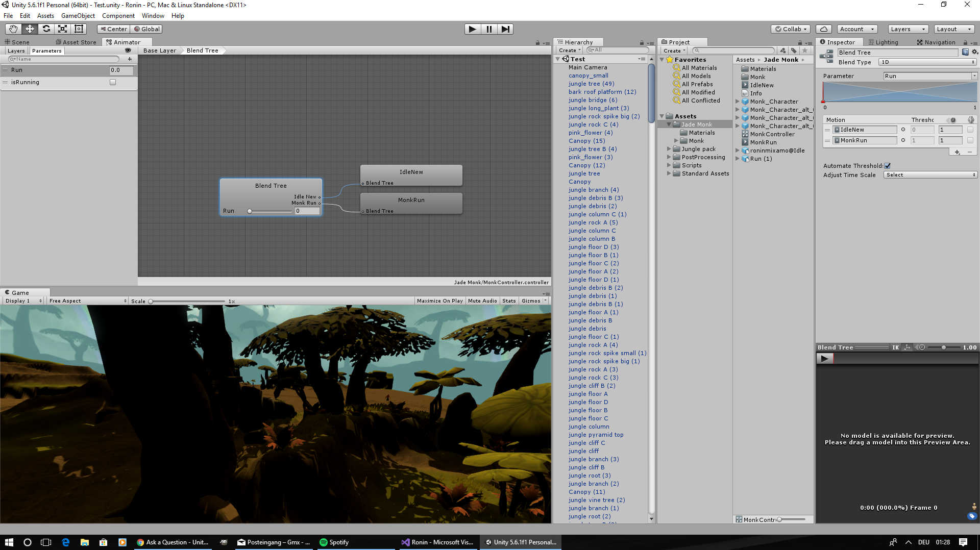Switch to the Lighting tab
The width and height of the screenshot is (980, 550).
coord(883,42)
